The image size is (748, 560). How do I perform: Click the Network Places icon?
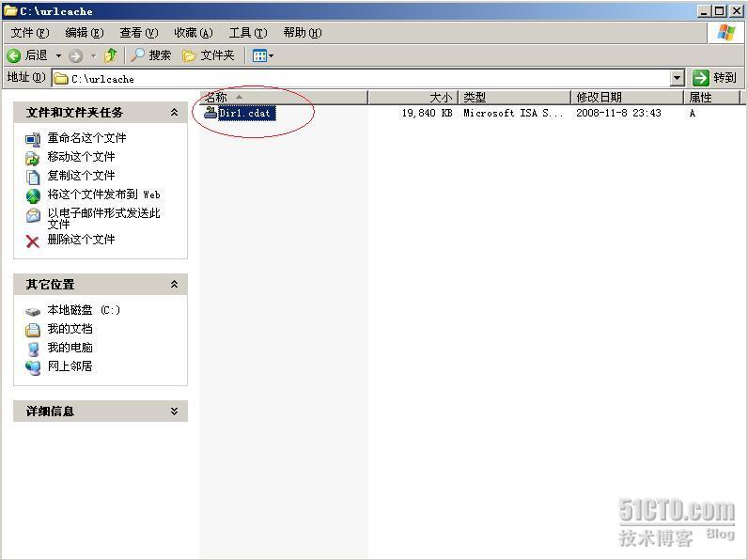33,367
